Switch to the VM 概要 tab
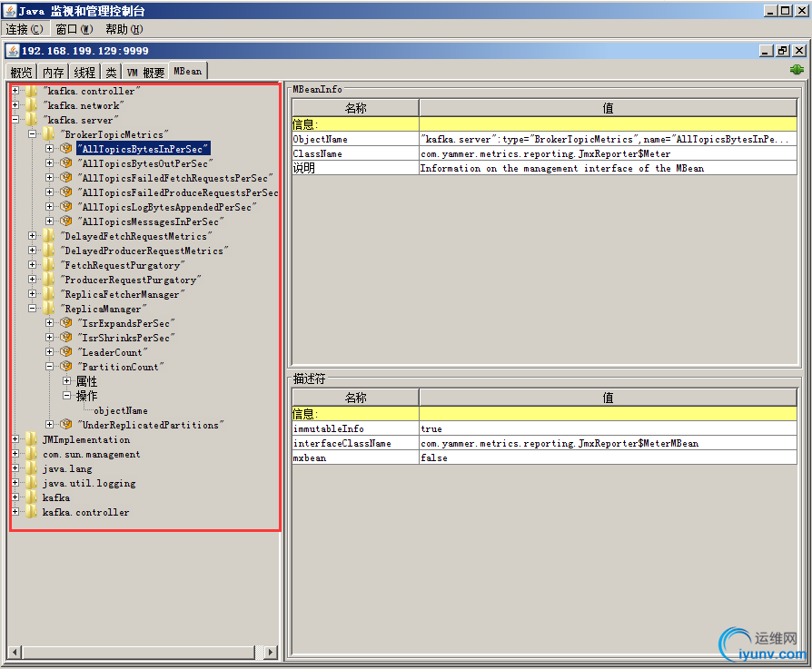812x669 pixels. coord(145,72)
